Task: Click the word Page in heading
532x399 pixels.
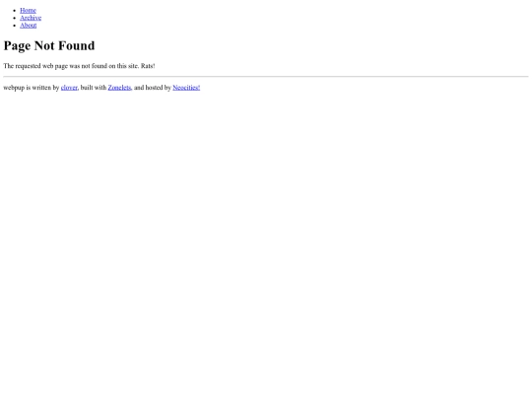Action: point(17,46)
